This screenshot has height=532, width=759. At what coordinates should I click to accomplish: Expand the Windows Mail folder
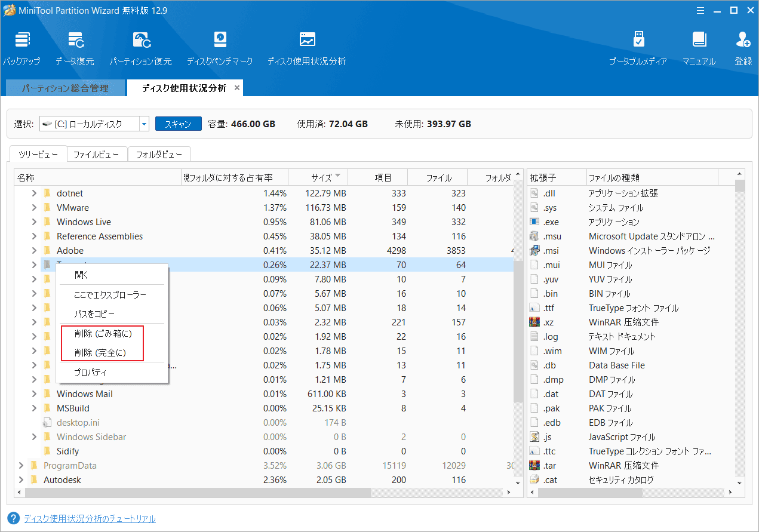(x=34, y=394)
